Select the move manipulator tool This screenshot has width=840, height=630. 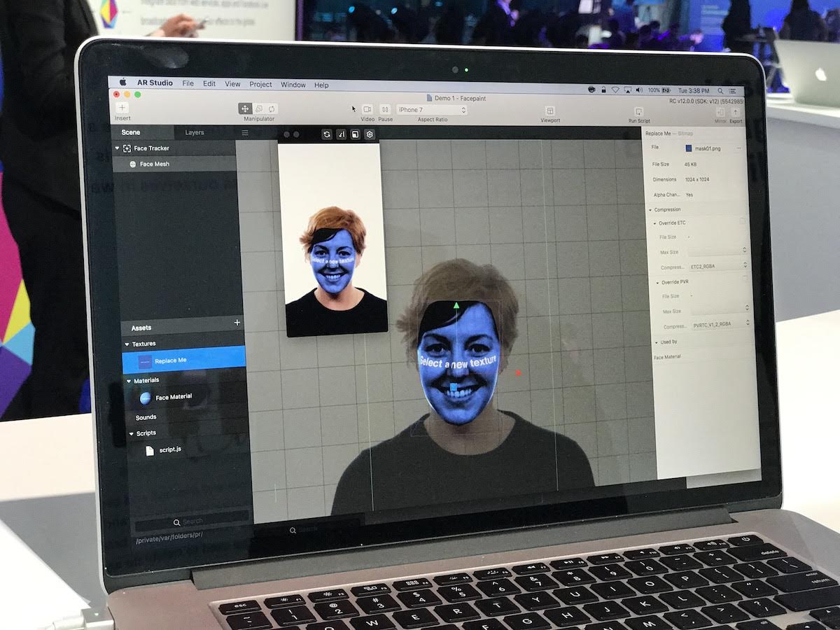pyautogui.click(x=245, y=108)
